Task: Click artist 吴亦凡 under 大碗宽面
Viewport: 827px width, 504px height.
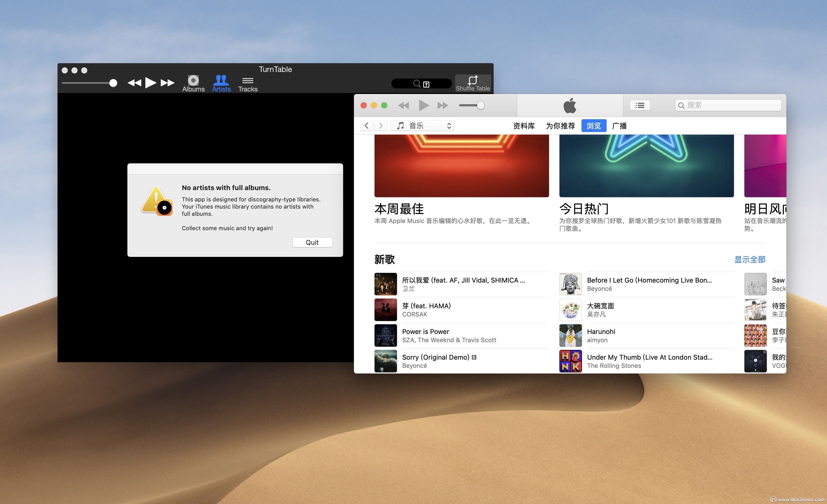Action: pos(596,315)
